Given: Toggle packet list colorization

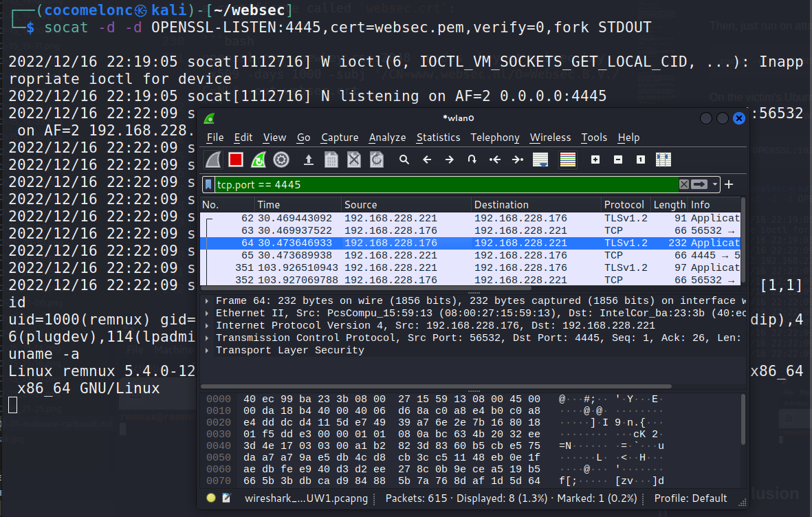Looking at the screenshot, I should (568, 159).
